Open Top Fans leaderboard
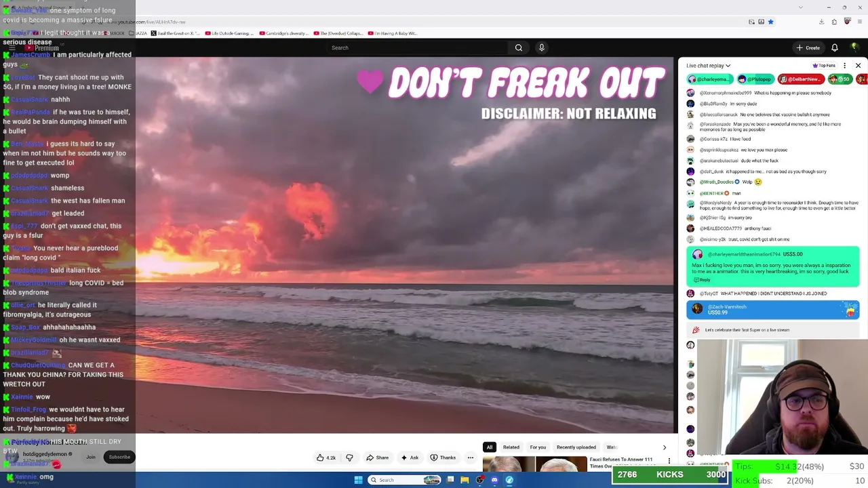The height and width of the screenshot is (488, 868). pyautogui.click(x=824, y=66)
